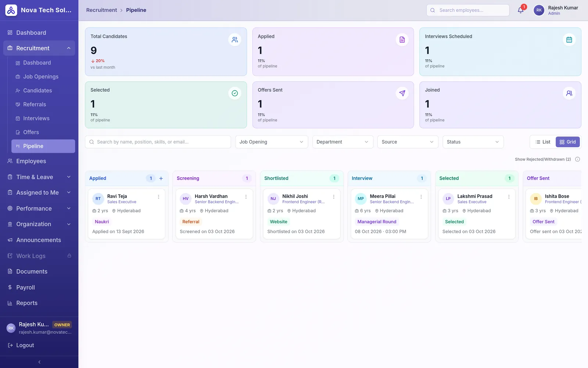Switch to Grid view
588x368 pixels.
point(567,142)
